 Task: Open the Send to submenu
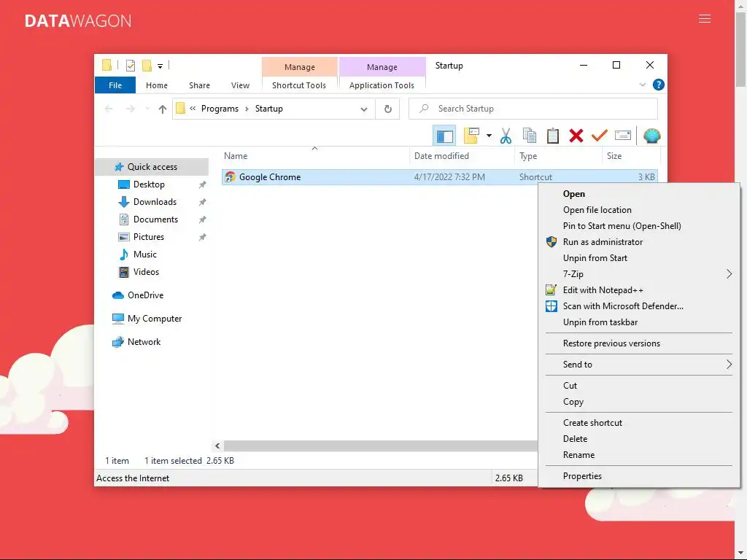pos(638,365)
